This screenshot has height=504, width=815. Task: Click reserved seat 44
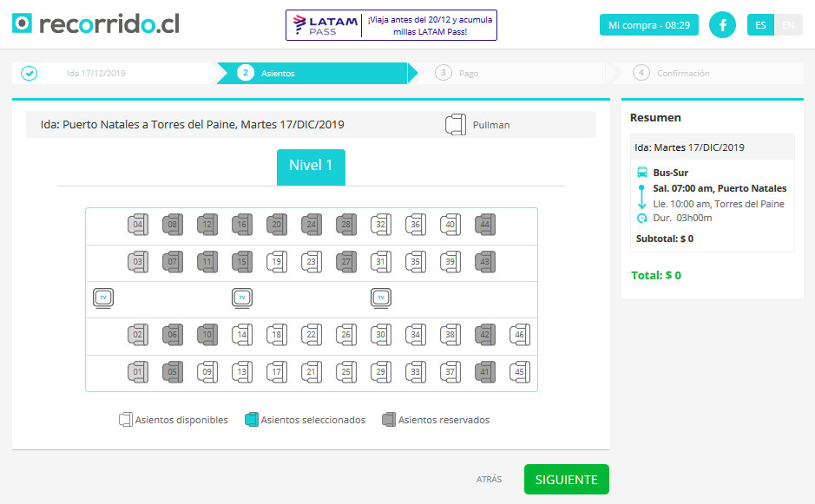click(x=485, y=225)
